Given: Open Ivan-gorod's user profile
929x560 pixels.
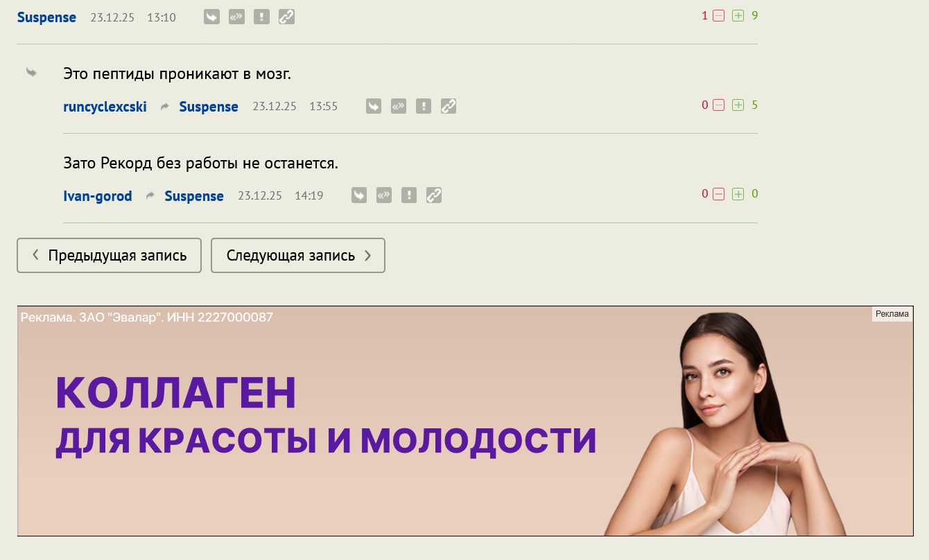Looking at the screenshot, I should [x=98, y=196].
